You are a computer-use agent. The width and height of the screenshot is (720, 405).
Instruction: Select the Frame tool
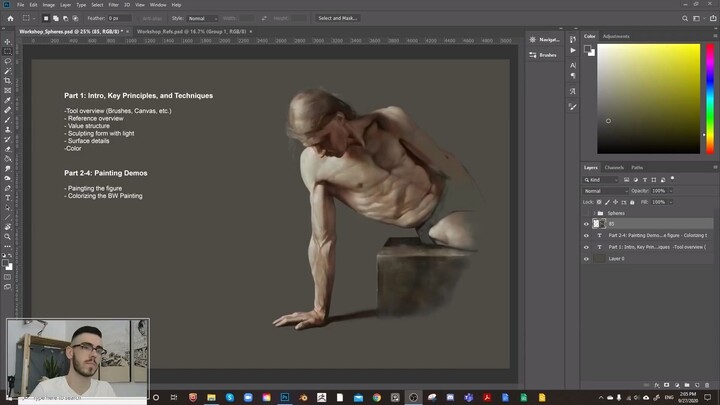click(7, 90)
